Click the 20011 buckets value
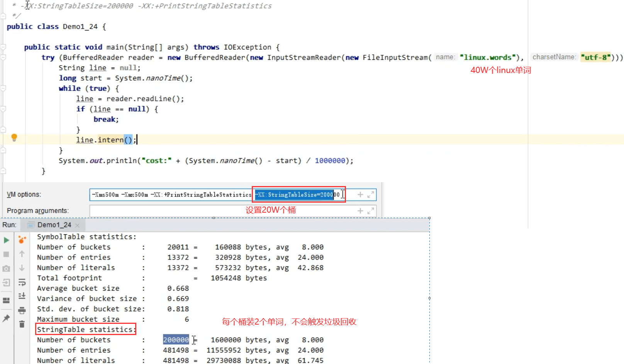Screen dimensions: 624x364 click(178, 247)
